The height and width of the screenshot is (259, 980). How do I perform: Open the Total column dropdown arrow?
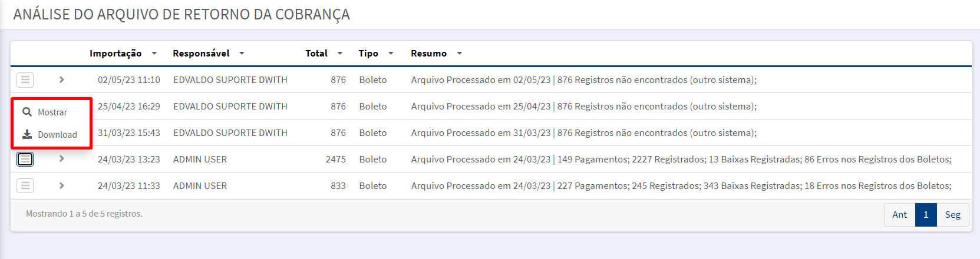(340, 53)
